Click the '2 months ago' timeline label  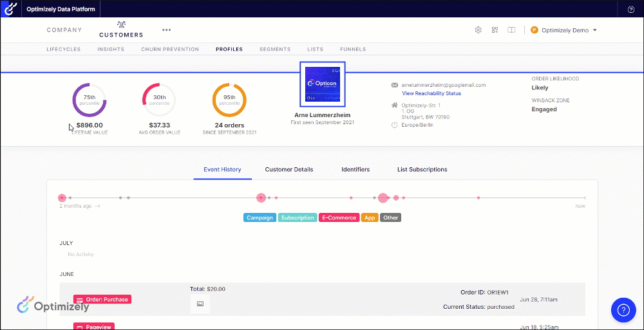click(x=75, y=206)
